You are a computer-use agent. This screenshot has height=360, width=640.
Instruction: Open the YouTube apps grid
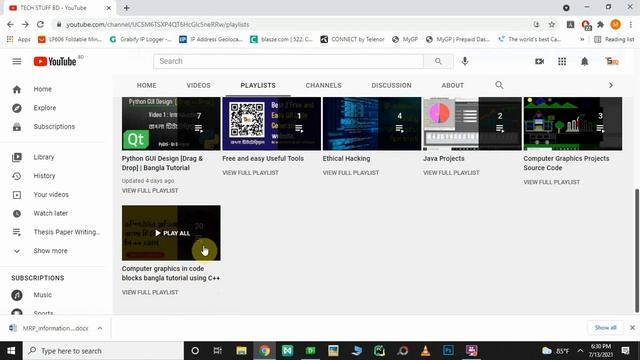562,61
